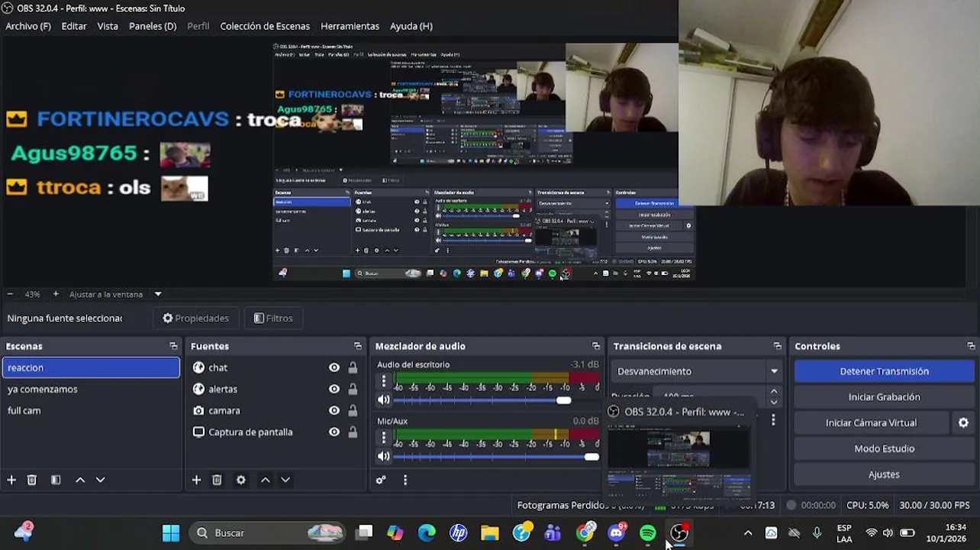
Task: Increase transition duration stepper up
Action: point(774,392)
